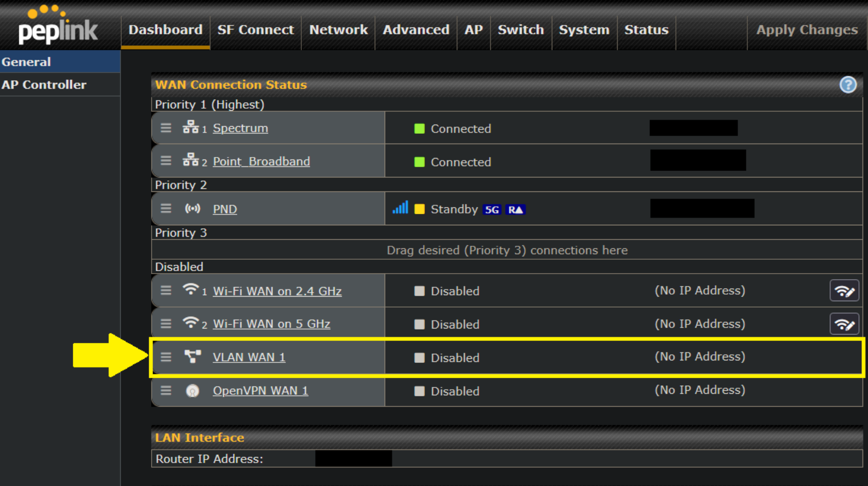Image resolution: width=868 pixels, height=486 pixels.
Task: Open the Wi-Fi WAN on 2.4 GHz link
Action: (277, 291)
